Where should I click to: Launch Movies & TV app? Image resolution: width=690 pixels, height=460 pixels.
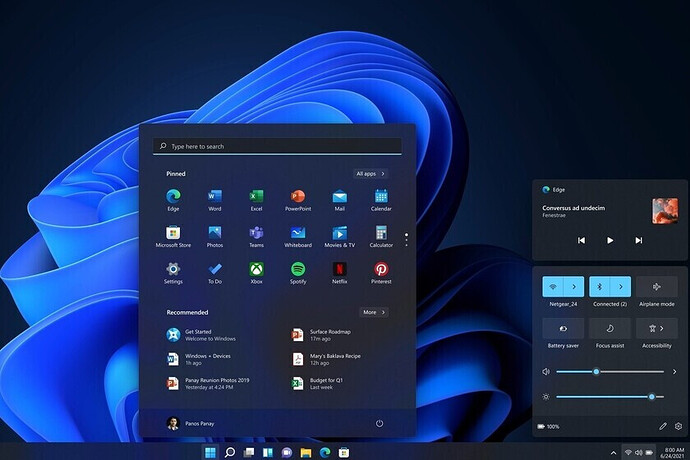(339, 236)
